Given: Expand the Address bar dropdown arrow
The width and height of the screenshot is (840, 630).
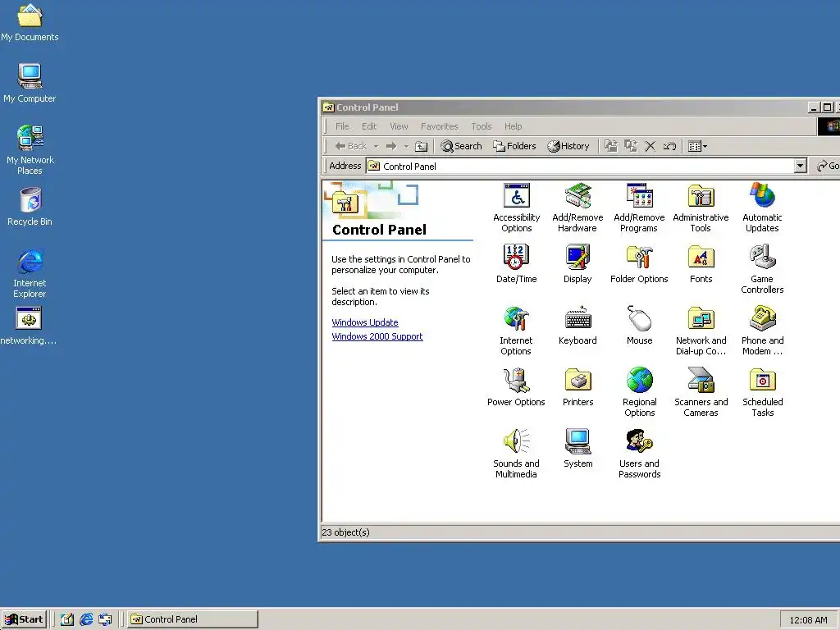Looking at the screenshot, I should pos(801,166).
